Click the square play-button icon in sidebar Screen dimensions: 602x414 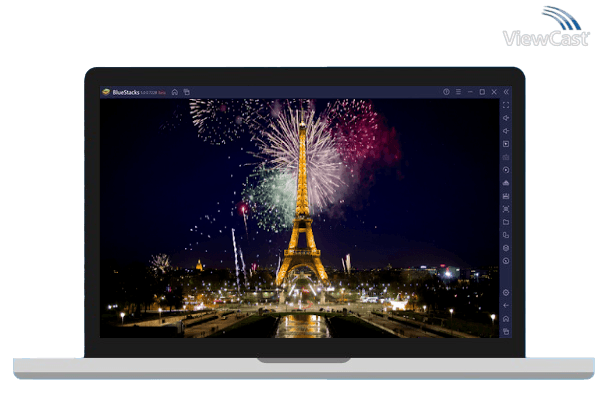click(506, 144)
